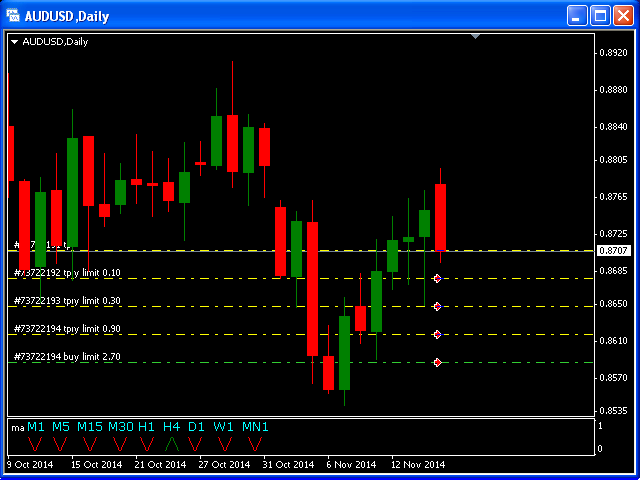Click the 0.8880 price axis label

click(x=613, y=90)
